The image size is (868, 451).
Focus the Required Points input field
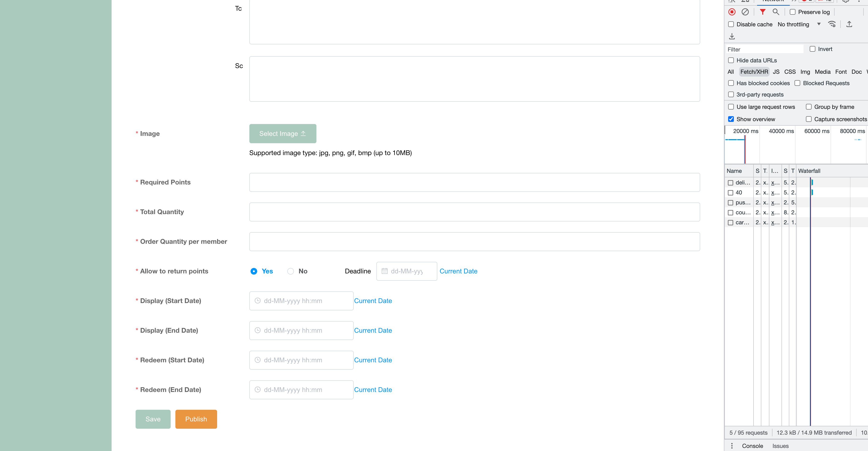(x=474, y=182)
